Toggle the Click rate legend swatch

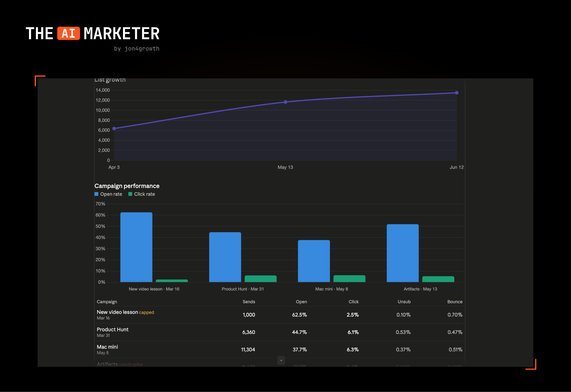[x=130, y=194]
